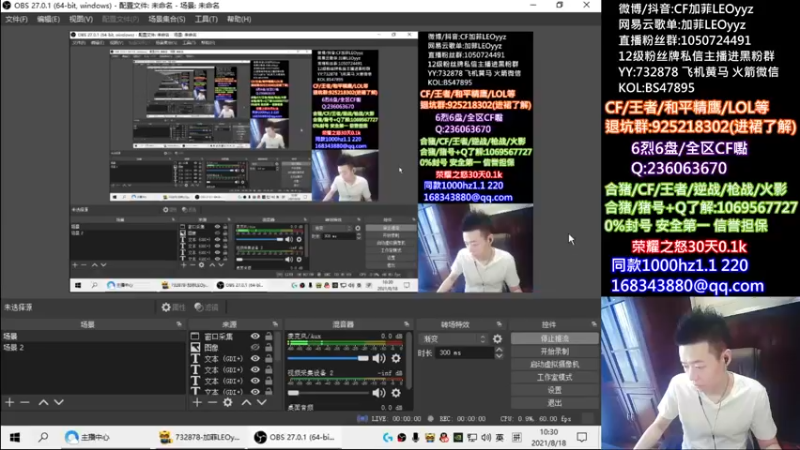
Task: Mute the 麦克风/Aux speaker icon
Action: (x=379, y=359)
